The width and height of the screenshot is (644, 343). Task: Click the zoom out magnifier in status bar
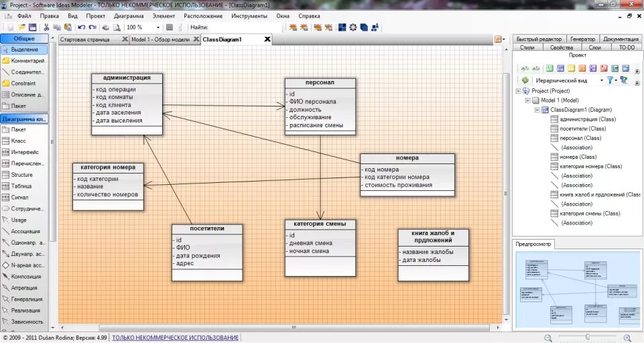click(548, 338)
